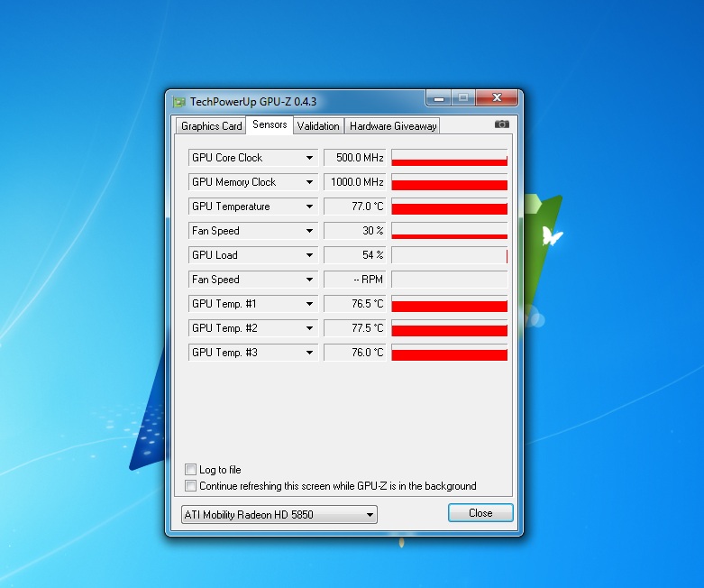Image resolution: width=704 pixels, height=588 pixels.
Task: Enable the Log to file checkbox
Action: coord(190,470)
